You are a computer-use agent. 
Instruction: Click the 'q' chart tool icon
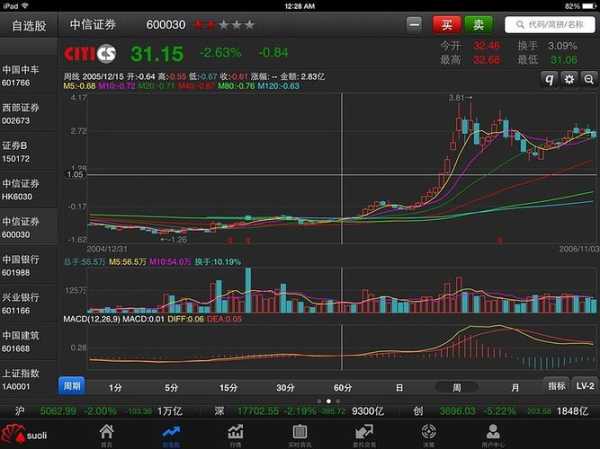[x=551, y=79]
